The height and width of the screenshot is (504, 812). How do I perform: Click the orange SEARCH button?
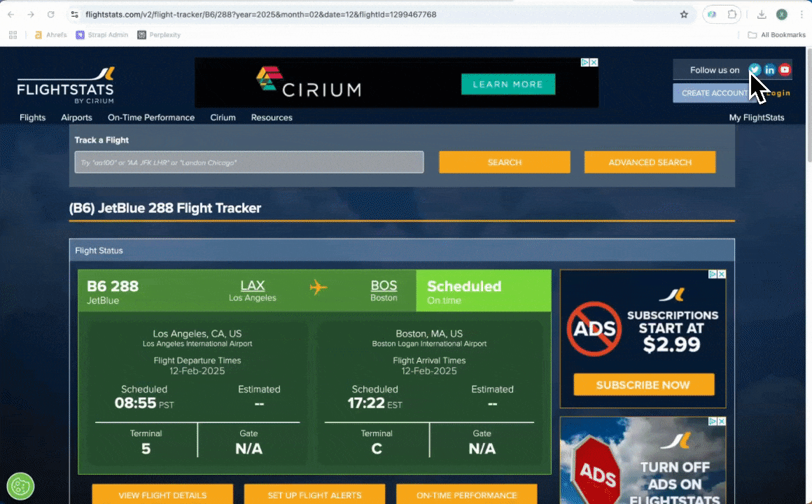tap(505, 162)
